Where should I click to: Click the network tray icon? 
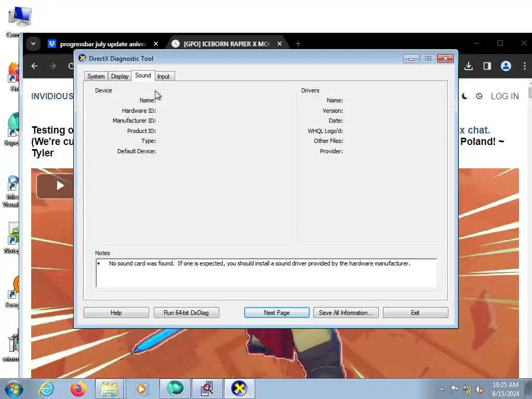[467, 390]
